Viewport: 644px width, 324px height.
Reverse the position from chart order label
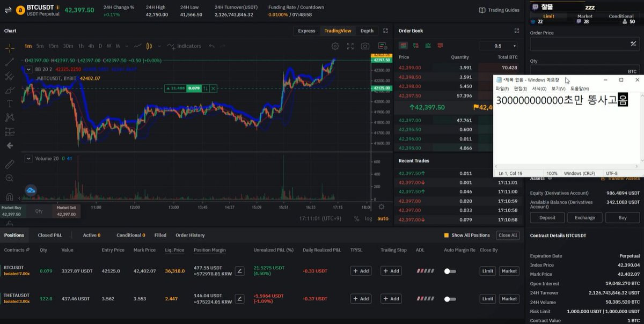pos(205,88)
